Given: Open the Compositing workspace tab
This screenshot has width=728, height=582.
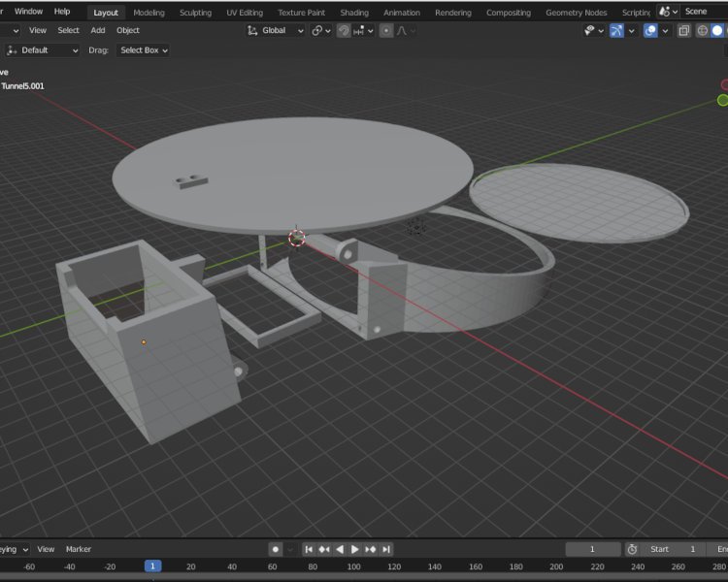Looking at the screenshot, I should (x=509, y=13).
